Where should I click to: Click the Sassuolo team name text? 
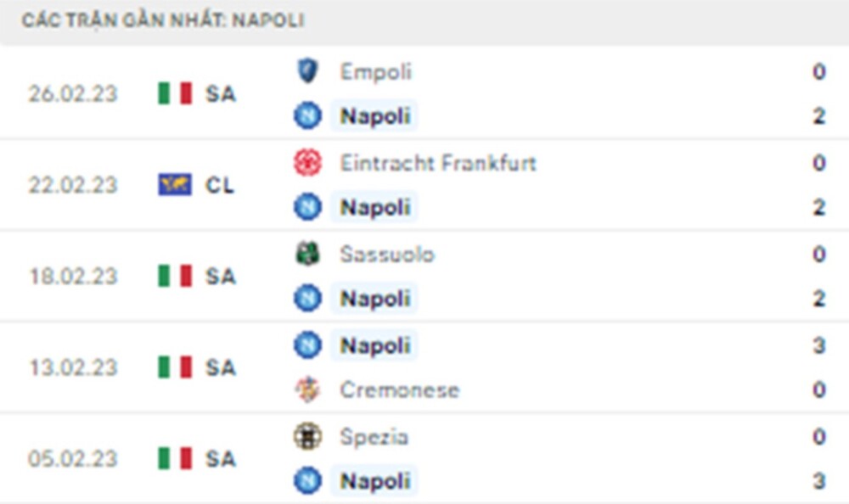click(x=386, y=254)
